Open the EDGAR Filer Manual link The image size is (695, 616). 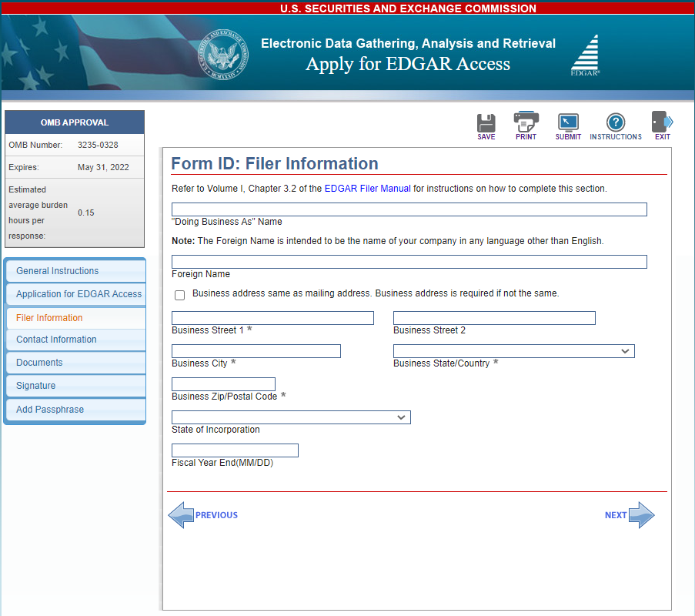pos(367,189)
